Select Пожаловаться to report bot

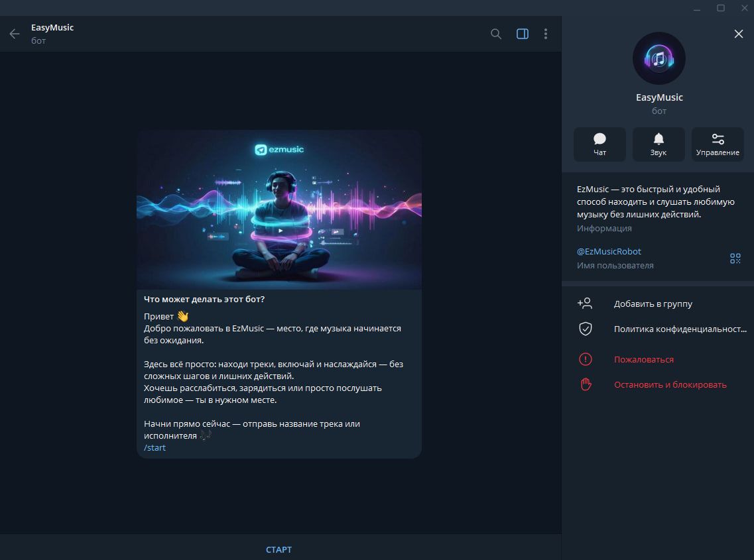tap(658, 360)
